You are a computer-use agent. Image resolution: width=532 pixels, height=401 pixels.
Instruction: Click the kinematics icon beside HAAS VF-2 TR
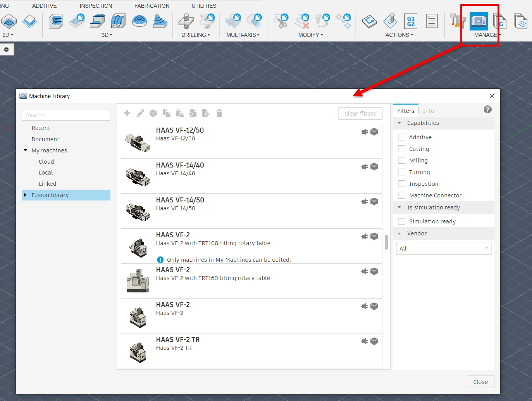[364, 341]
